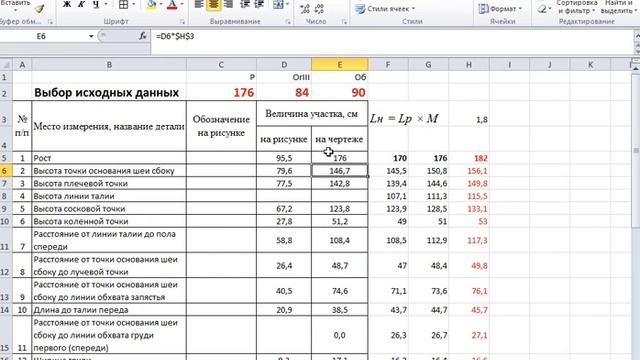Toggle bold (Ж) formatting

67,4
